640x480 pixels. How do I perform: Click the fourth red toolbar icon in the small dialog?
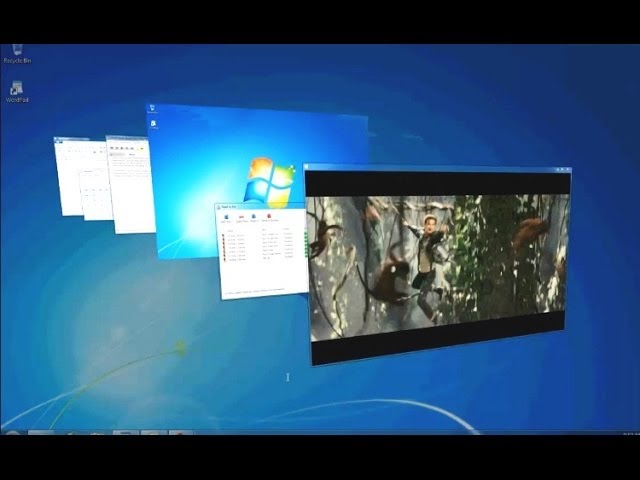[x=268, y=217]
